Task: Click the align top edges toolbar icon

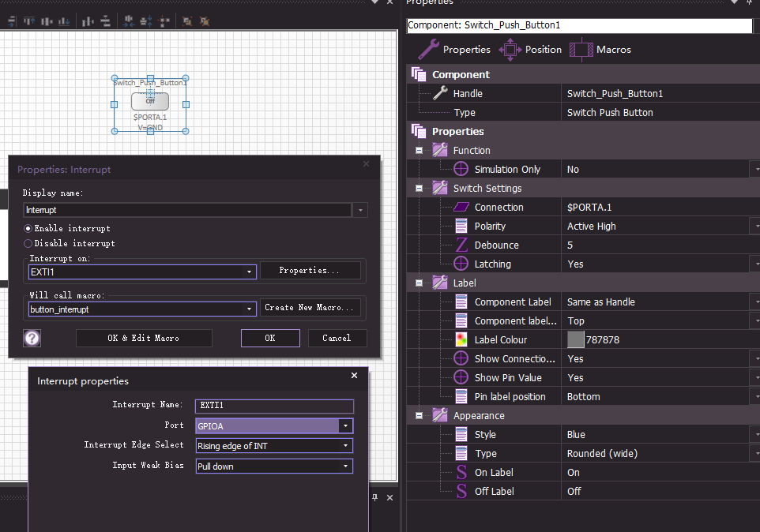Action: click(x=29, y=21)
